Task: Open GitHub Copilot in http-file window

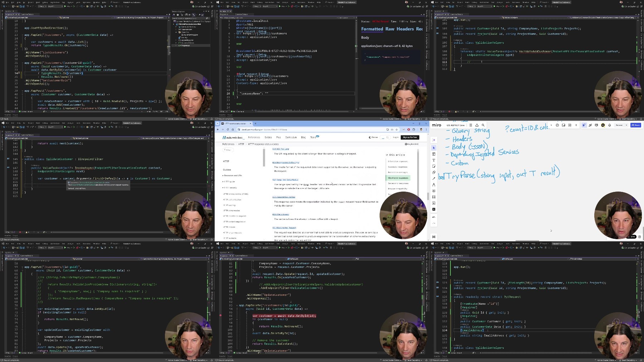Action: 414,6
